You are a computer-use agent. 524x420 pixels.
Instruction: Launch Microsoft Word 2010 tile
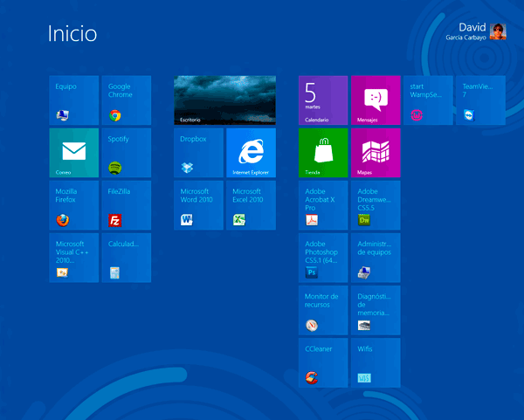198,205
